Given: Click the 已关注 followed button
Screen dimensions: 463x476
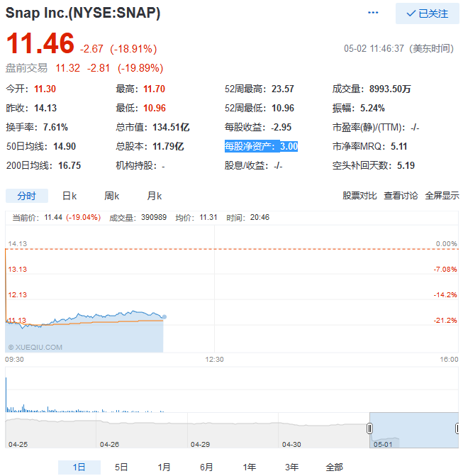Looking at the screenshot, I should pyautogui.click(x=428, y=13).
